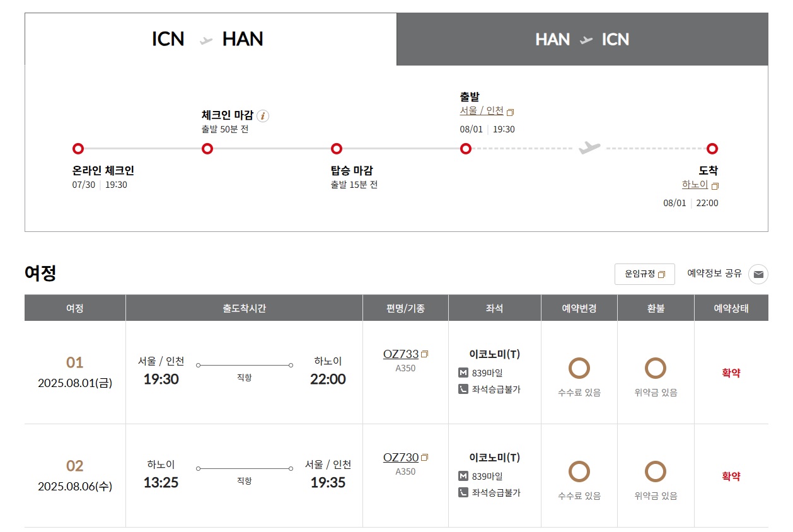Open flight number link OZ733
The height and width of the screenshot is (532, 793).
click(401, 354)
